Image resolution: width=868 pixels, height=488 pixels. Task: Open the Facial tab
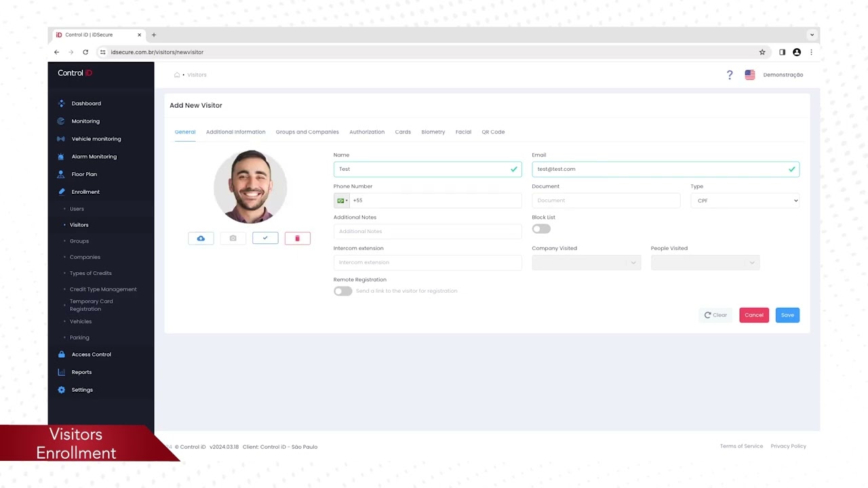(x=463, y=132)
